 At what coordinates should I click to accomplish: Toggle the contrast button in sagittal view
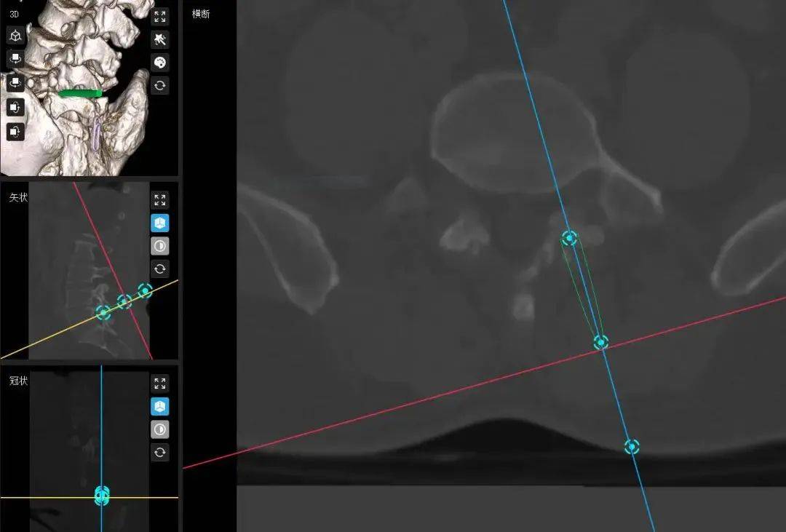[160, 246]
